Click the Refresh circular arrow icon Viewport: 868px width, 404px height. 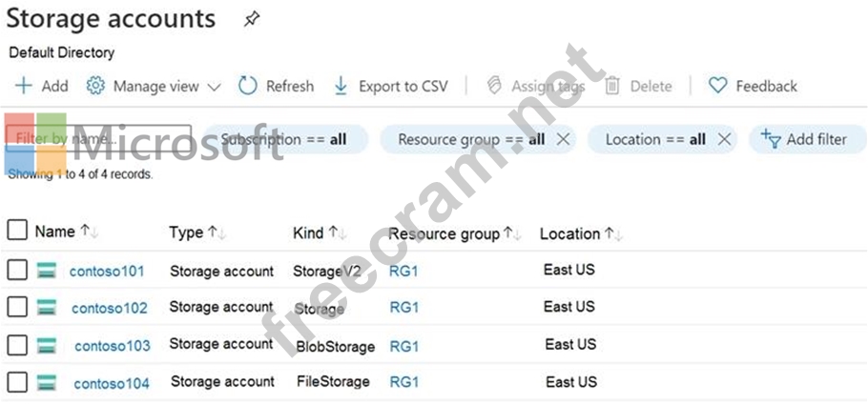[x=247, y=86]
